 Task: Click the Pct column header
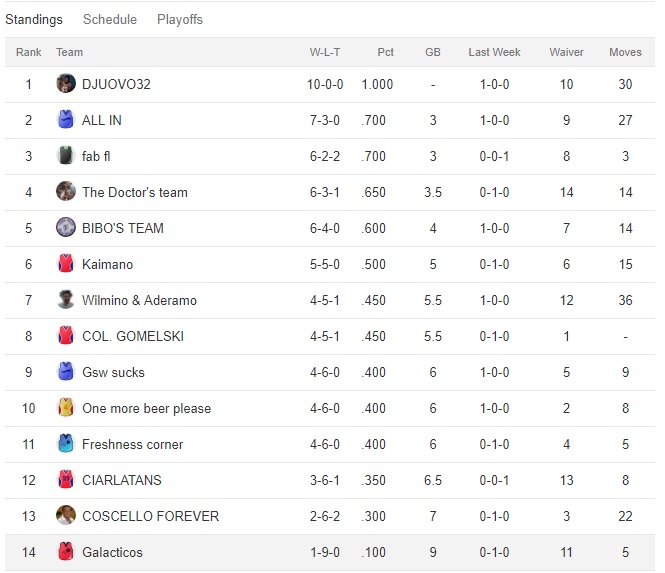pos(385,52)
